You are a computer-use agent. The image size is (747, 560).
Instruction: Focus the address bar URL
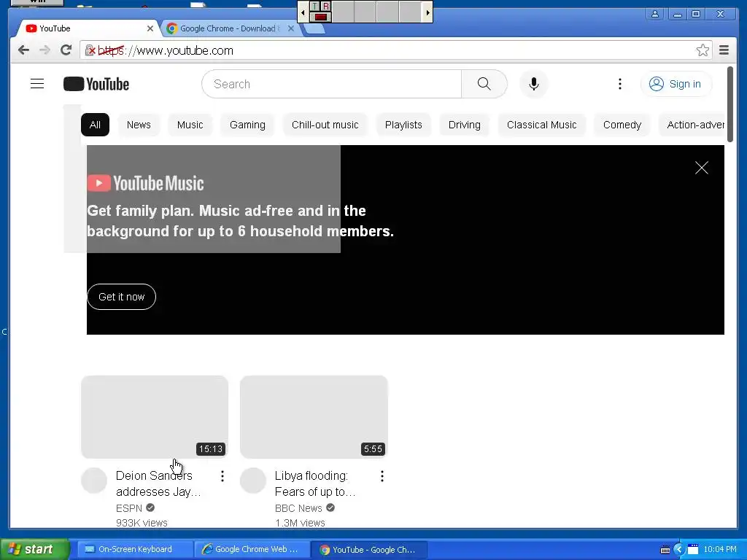pyautogui.click(x=395, y=50)
